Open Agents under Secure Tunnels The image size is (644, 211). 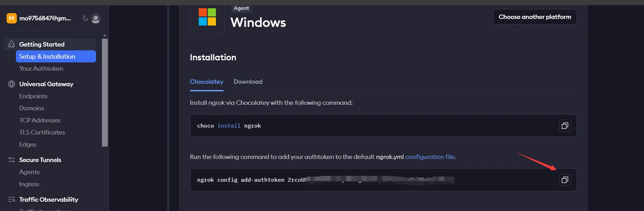click(29, 172)
